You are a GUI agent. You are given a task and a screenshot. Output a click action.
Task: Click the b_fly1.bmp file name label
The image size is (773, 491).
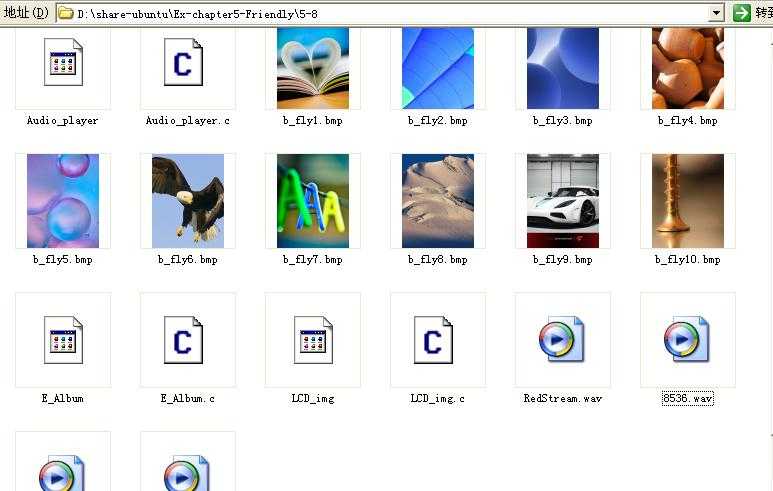[313, 121]
